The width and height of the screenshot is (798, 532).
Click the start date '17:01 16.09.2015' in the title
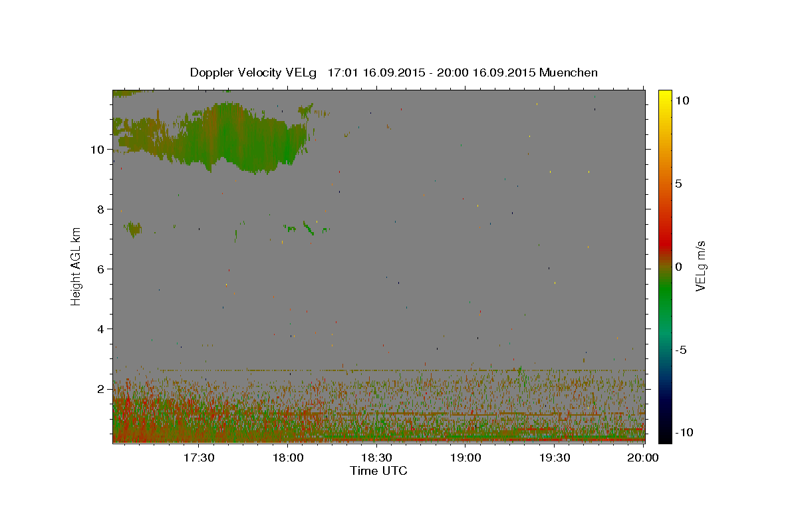pos(375,72)
